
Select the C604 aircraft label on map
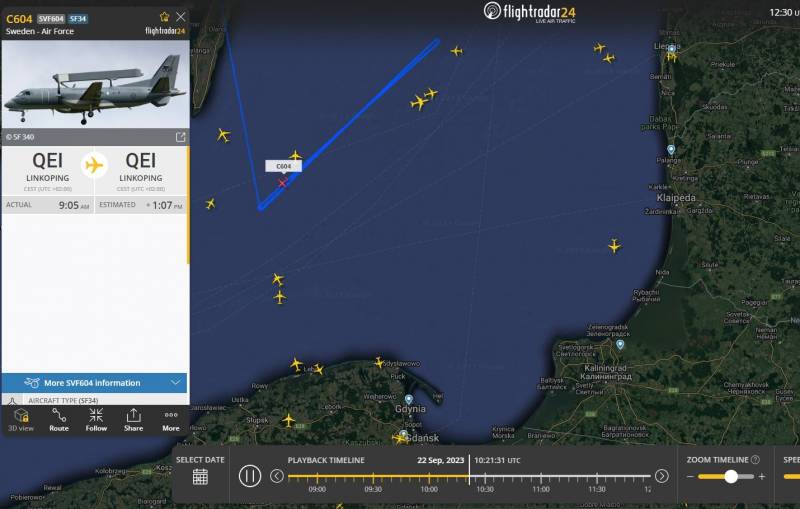point(283,166)
